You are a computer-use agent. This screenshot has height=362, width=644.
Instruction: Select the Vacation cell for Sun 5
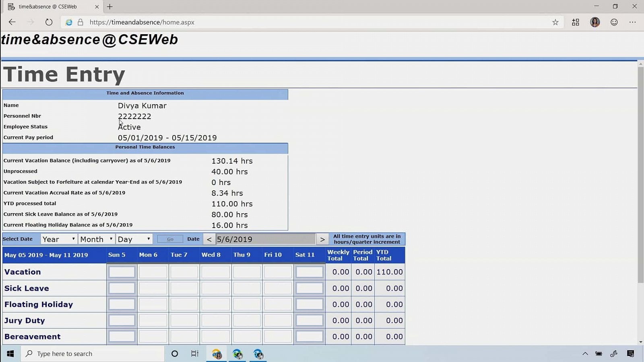(x=122, y=272)
